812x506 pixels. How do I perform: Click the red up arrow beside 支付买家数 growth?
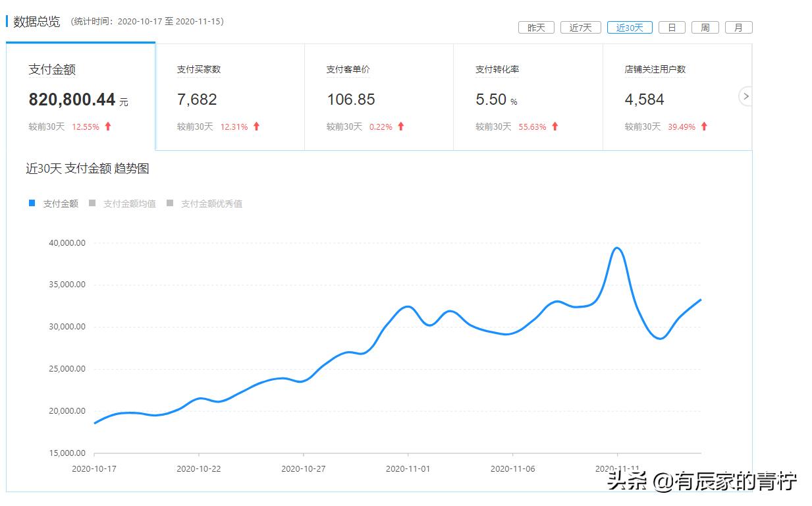tap(256, 126)
